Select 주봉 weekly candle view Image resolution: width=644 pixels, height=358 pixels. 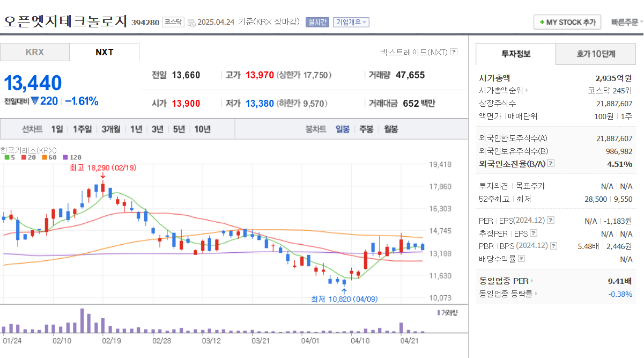click(366, 128)
